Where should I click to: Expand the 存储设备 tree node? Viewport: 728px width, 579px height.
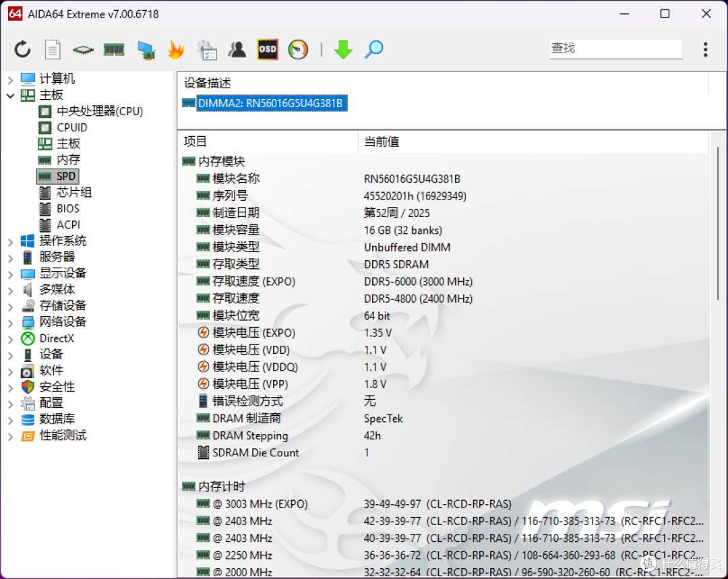coord(11,307)
